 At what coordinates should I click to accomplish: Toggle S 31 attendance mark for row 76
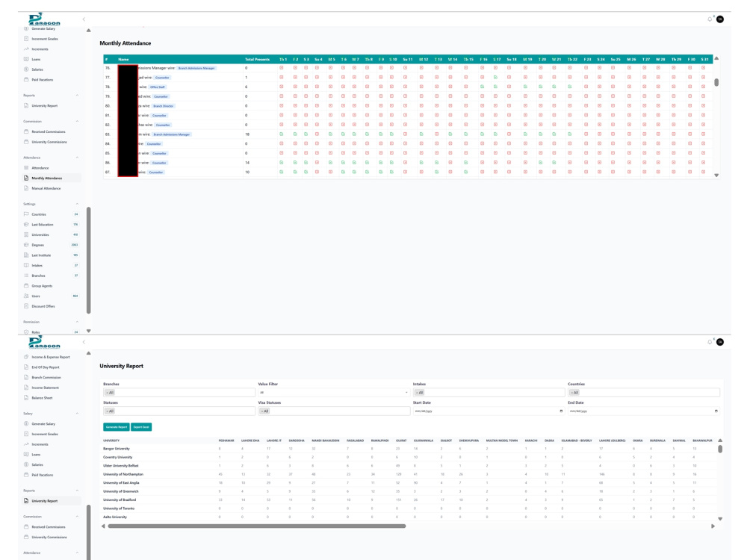point(703,68)
